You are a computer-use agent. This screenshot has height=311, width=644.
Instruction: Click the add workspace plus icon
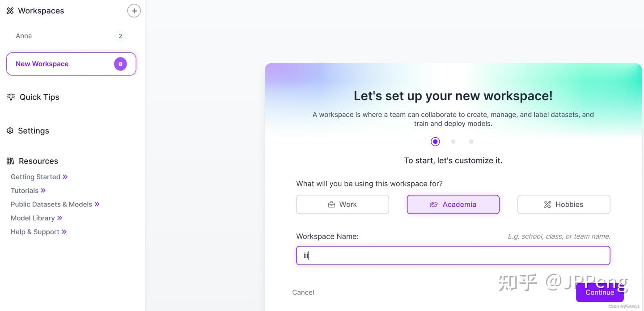point(134,11)
